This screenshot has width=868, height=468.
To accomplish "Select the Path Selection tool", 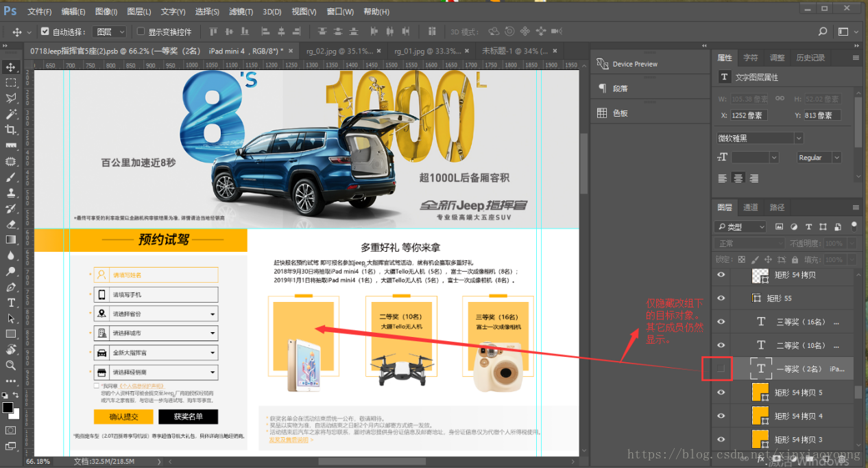I will point(10,318).
